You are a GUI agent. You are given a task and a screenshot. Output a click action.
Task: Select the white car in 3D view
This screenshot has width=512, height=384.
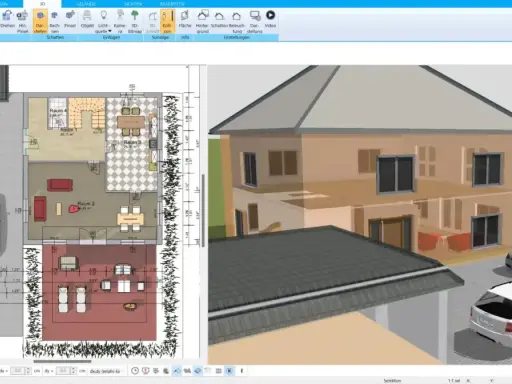pyautogui.click(x=491, y=314)
